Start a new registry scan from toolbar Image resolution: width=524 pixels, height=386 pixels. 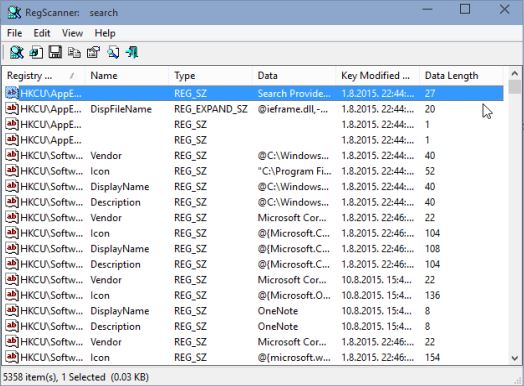click(x=16, y=52)
